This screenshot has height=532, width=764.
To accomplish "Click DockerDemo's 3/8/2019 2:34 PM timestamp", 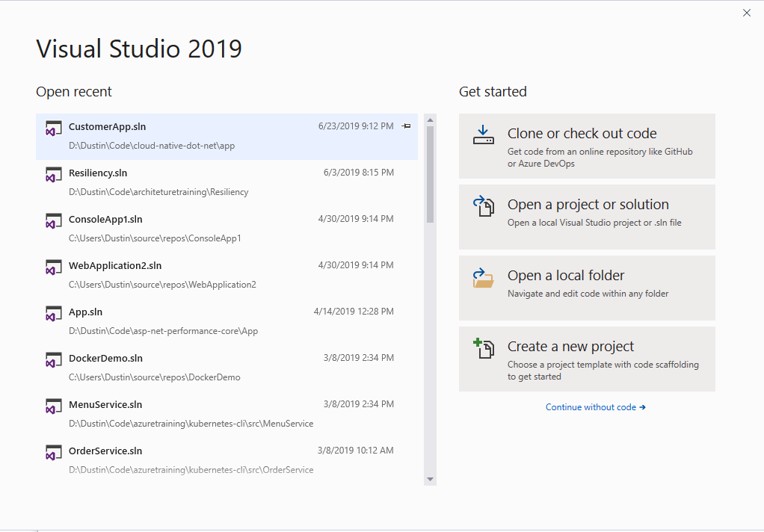I will coord(359,358).
